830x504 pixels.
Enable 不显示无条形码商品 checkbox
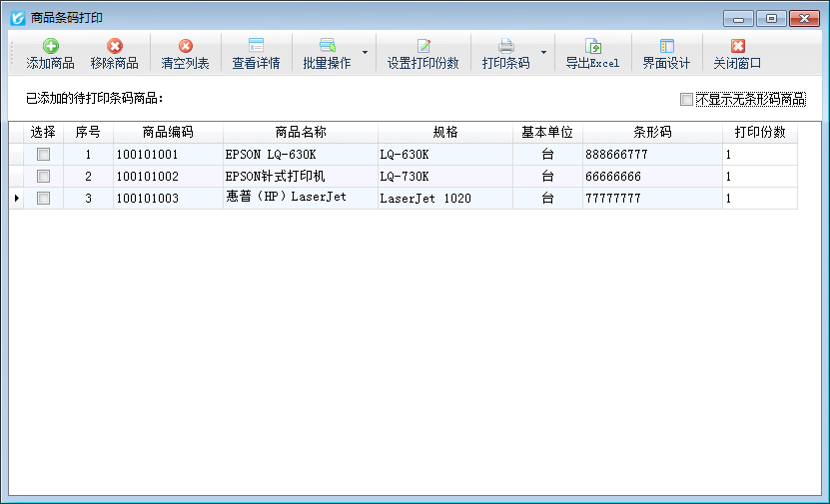(x=686, y=99)
